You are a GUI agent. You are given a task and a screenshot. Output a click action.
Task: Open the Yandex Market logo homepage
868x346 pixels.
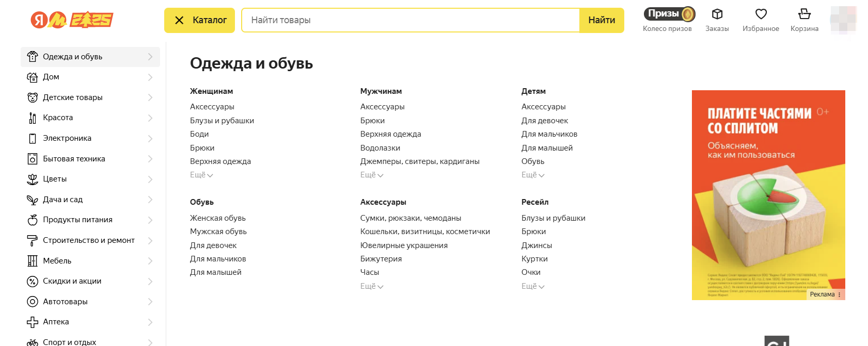tap(72, 20)
